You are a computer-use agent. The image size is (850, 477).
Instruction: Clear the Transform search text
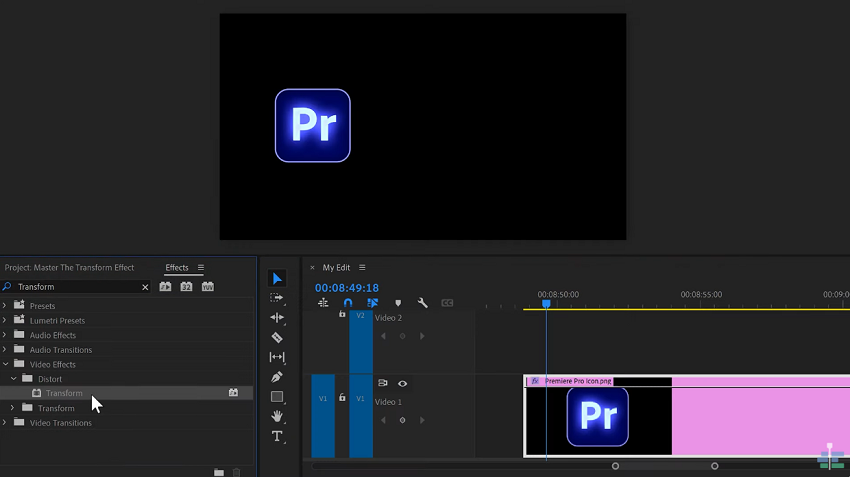(x=145, y=287)
